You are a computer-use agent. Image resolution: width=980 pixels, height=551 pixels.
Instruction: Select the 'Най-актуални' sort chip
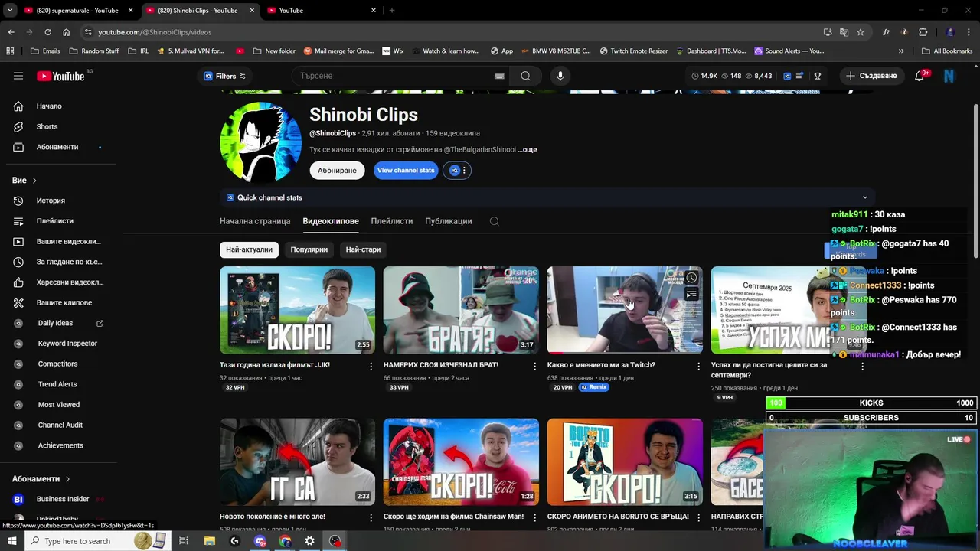[x=249, y=249]
